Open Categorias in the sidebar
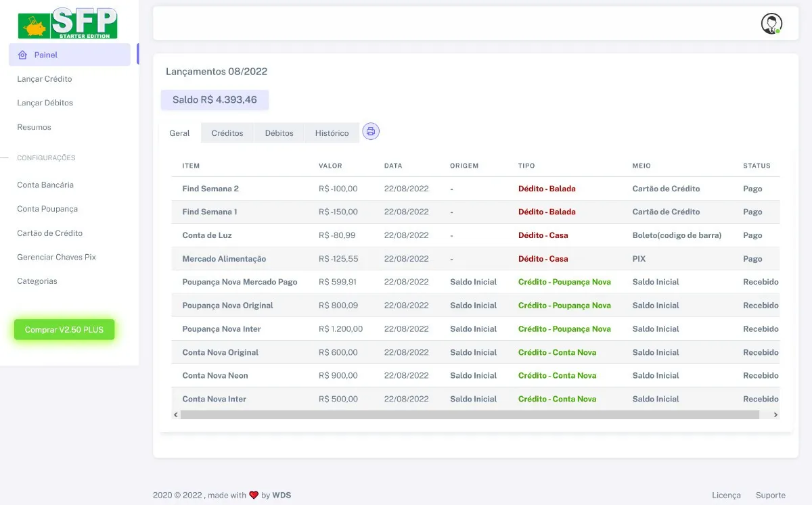812x505 pixels. click(x=37, y=281)
